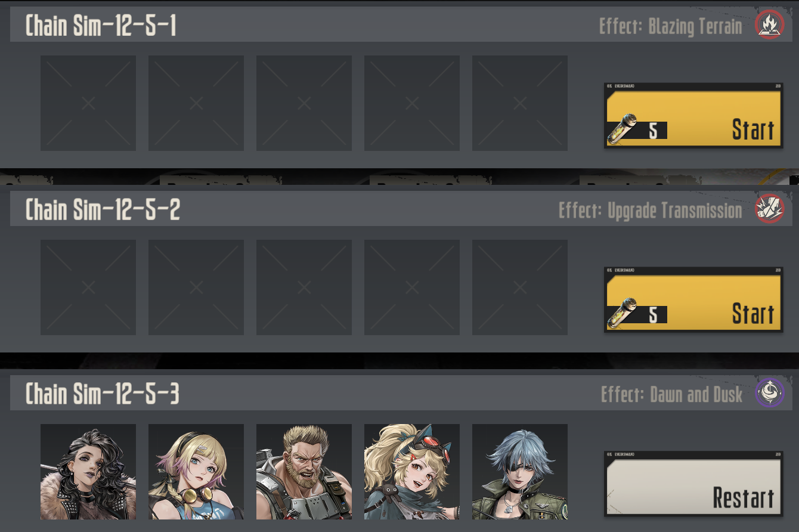
Task: Select the goggles-wearing blonde ponytail girl portrait
Action: click(412, 472)
